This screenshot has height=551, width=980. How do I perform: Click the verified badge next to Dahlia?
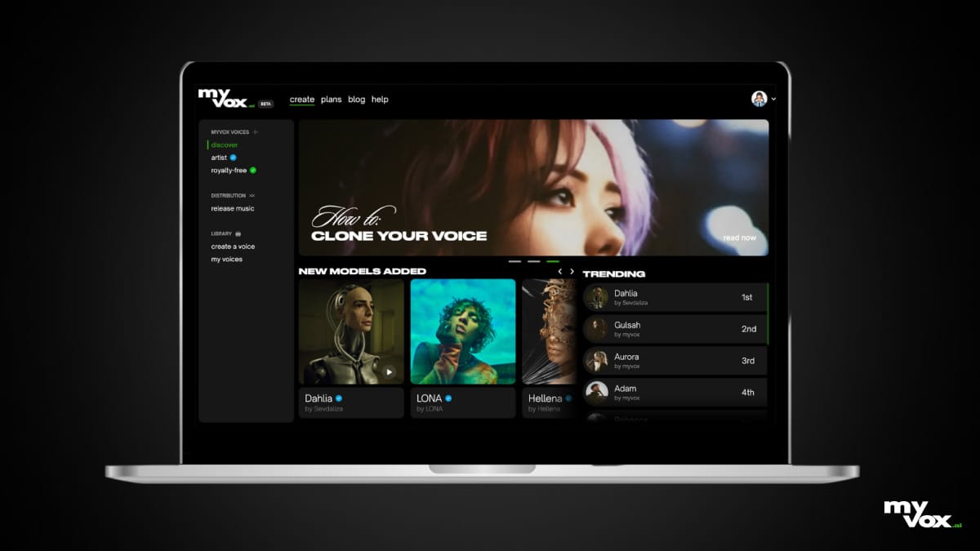(338, 398)
